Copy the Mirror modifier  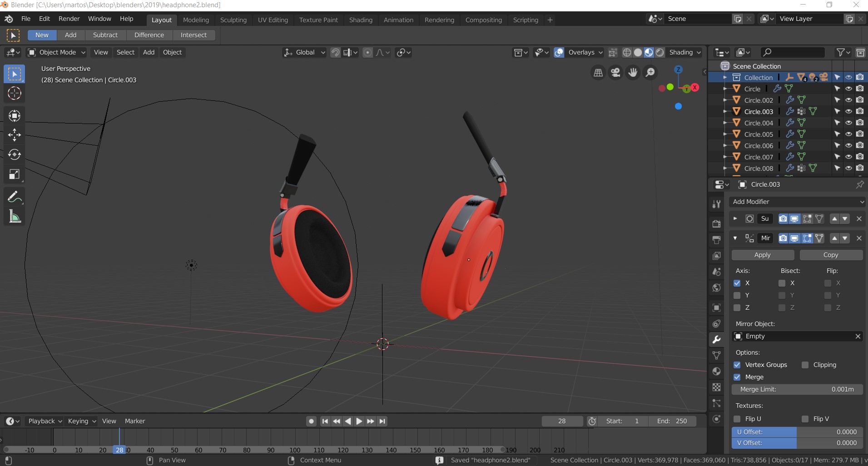point(831,255)
